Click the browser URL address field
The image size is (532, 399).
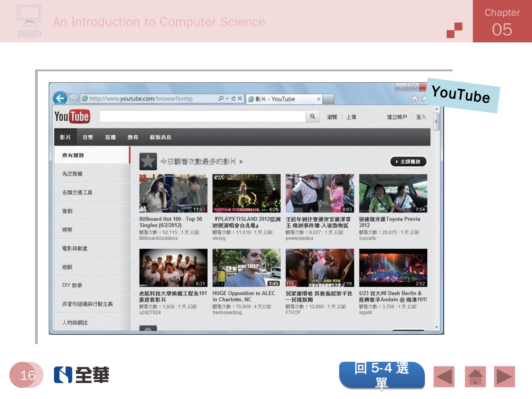(x=149, y=99)
